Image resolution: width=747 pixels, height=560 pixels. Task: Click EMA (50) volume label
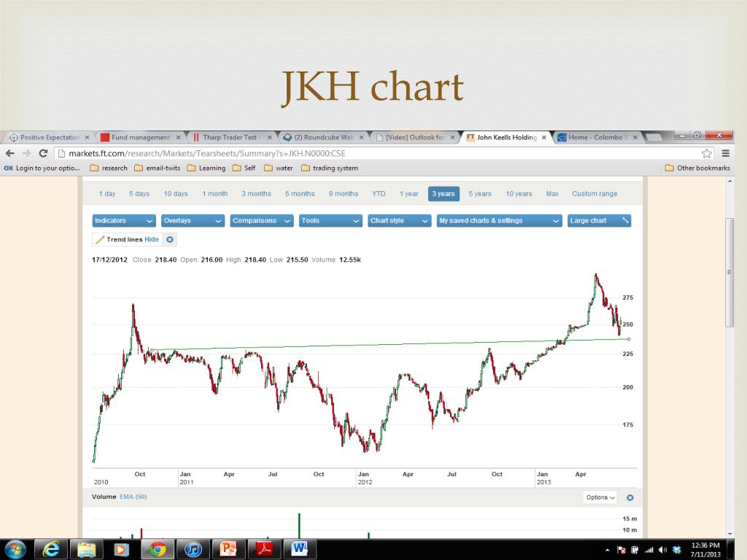coord(133,497)
